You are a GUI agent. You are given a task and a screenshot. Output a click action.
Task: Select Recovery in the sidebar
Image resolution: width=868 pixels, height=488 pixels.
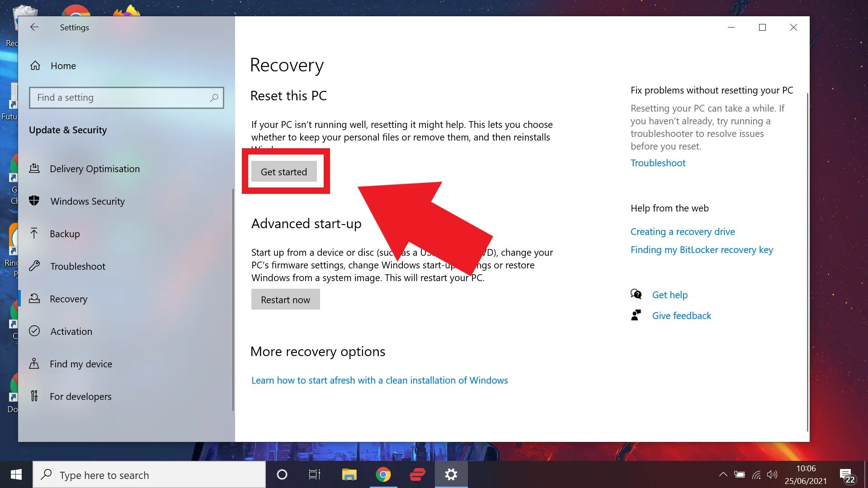[x=68, y=299]
